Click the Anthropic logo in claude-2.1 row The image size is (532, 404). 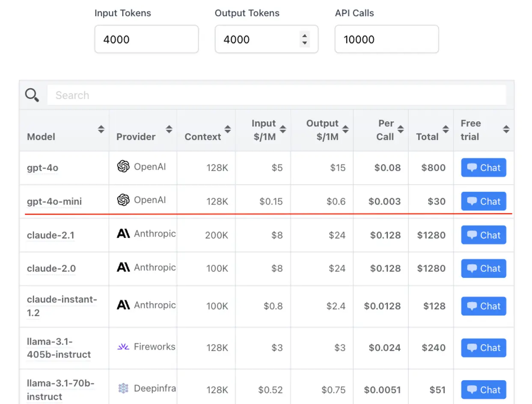(x=123, y=233)
